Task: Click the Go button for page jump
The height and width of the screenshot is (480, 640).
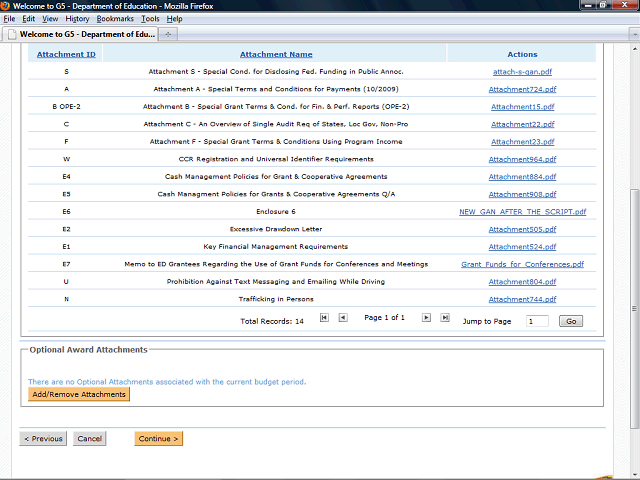Action: point(570,321)
